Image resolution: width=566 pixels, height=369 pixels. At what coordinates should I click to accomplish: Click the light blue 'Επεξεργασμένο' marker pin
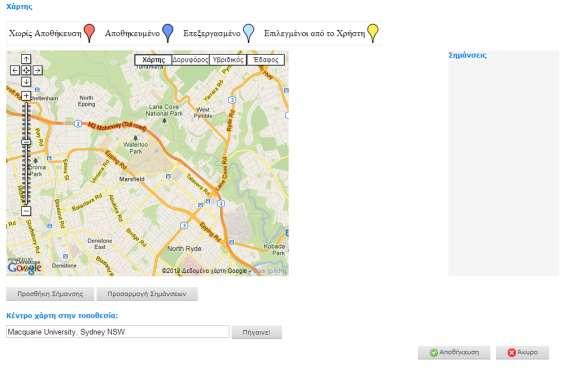[x=249, y=33]
